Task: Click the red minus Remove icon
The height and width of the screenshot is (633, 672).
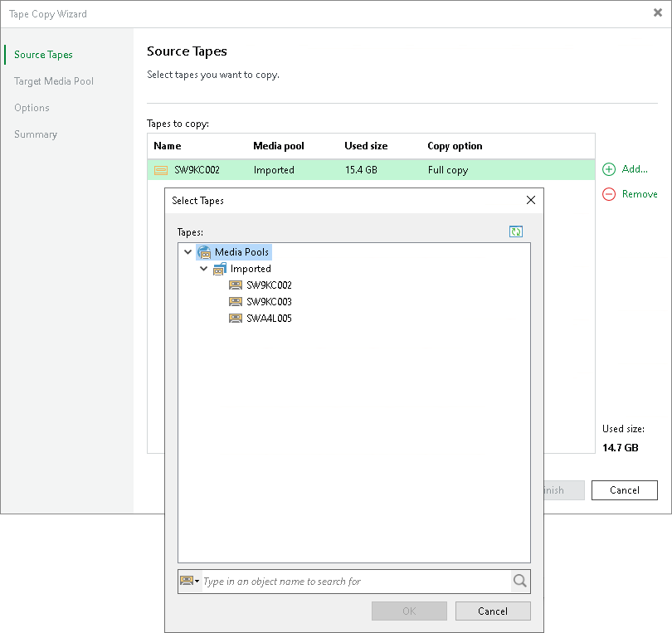Action: tap(609, 194)
